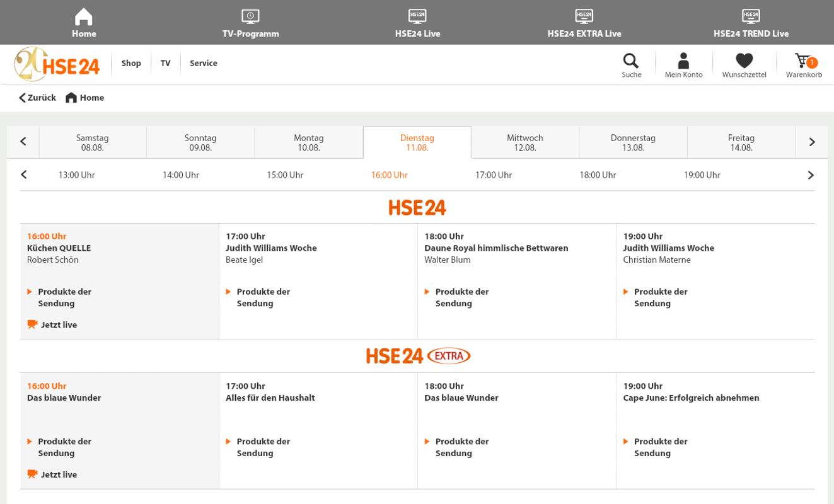Screen dimensions: 834x504
Task: Click the Home house icon in navigation
Action: click(84, 16)
